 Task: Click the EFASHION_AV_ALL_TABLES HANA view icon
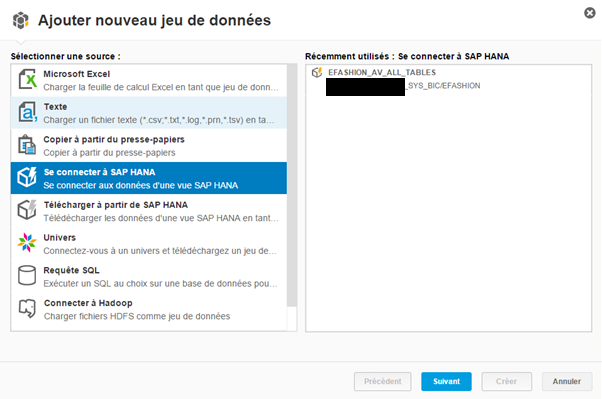317,72
